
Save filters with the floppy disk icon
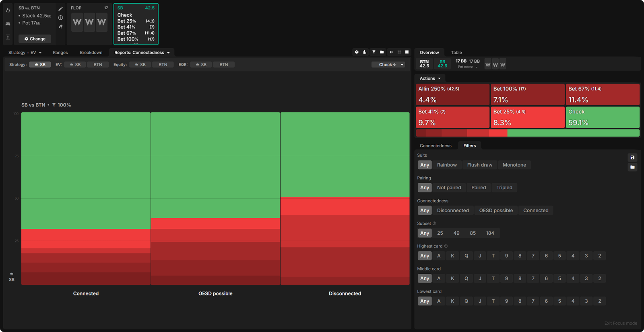pyautogui.click(x=632, y=158)
